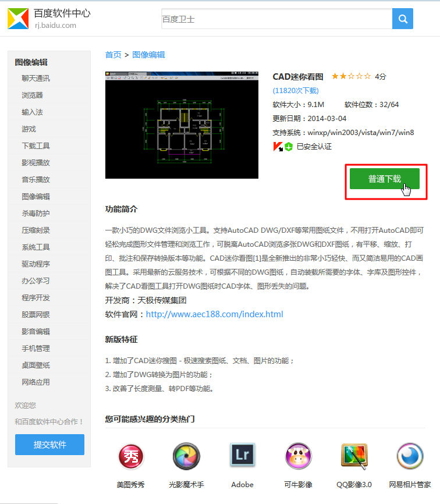This screenshot has width=440, height=504.
Task: Select 浏览器 category in the sidebar
Action: pyautogui.click(x=32, y=95)
